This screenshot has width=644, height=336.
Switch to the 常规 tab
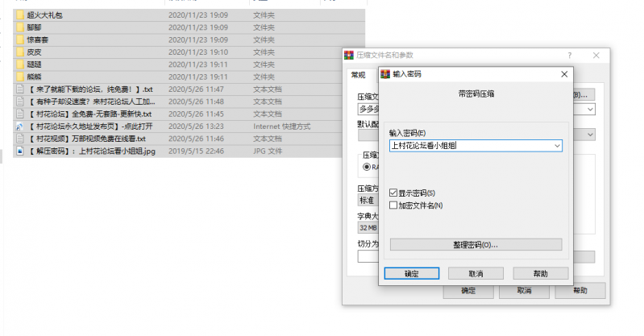click(x=357, y=75)
